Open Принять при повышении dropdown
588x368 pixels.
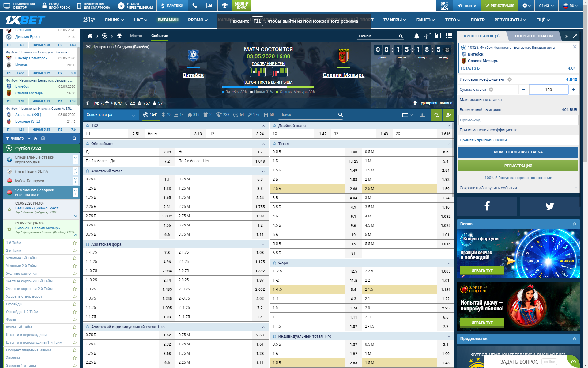click(x=518, y=140)
